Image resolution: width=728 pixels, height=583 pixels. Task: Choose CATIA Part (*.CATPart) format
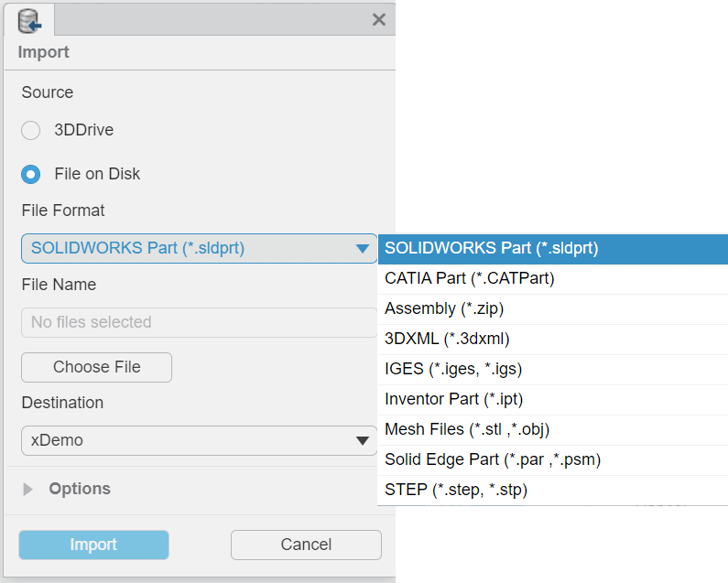click(552, 278)
